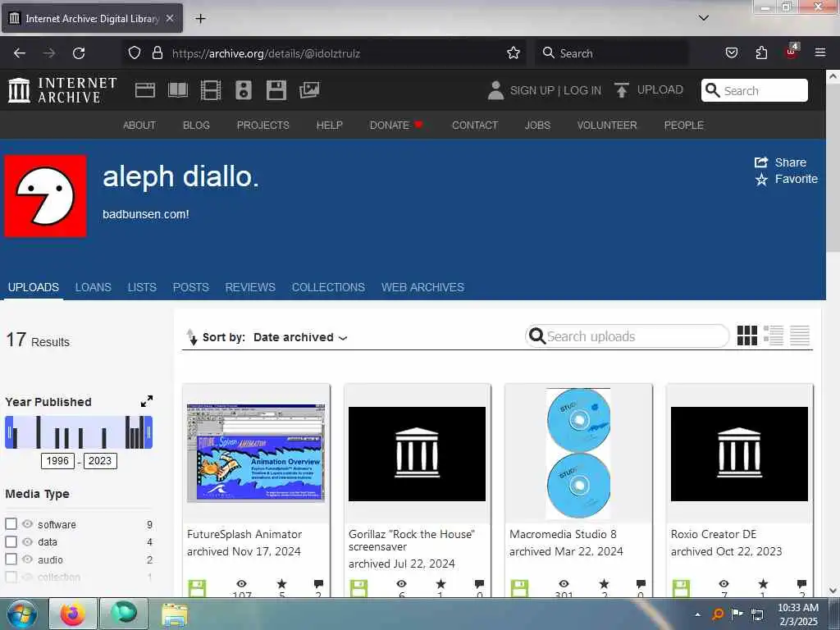Click the Favorite star icon
Viewport: 840px width, 630px height.
[761, 180]
